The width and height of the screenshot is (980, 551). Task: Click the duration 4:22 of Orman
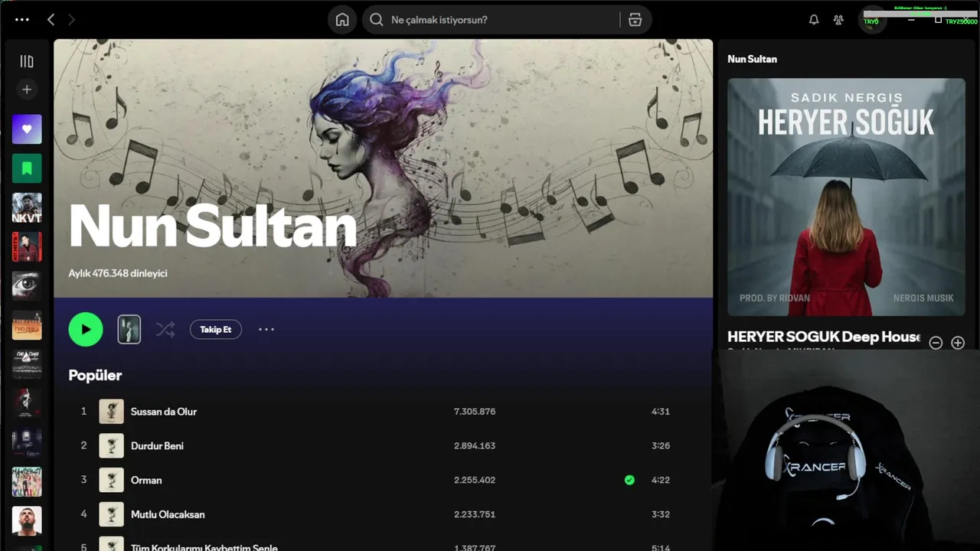(x=661, y=481)
